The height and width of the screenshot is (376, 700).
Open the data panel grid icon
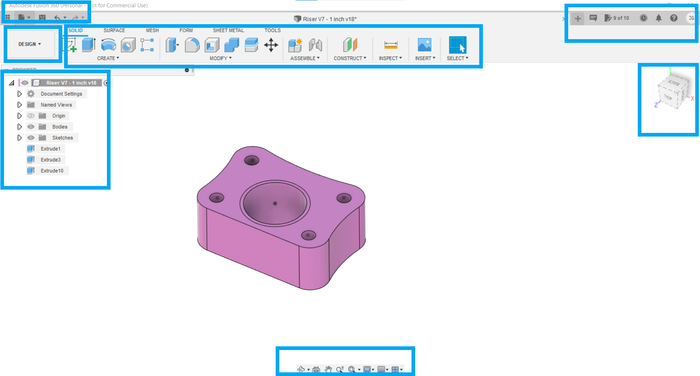(8, 17)
